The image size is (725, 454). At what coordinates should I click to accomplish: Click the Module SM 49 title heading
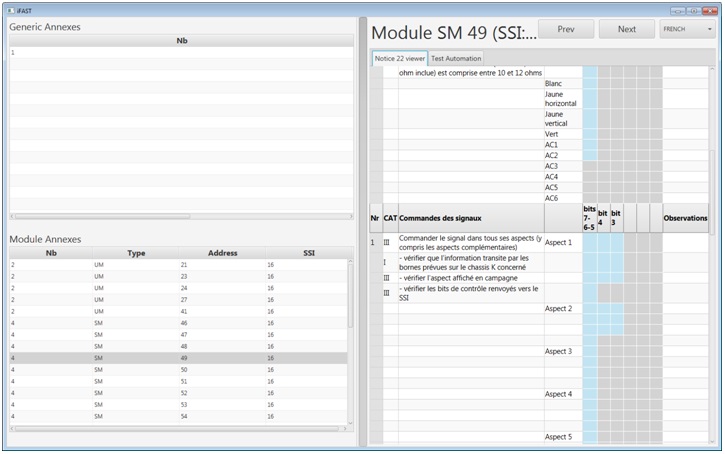pyautogui.click(x=454, y=33)
